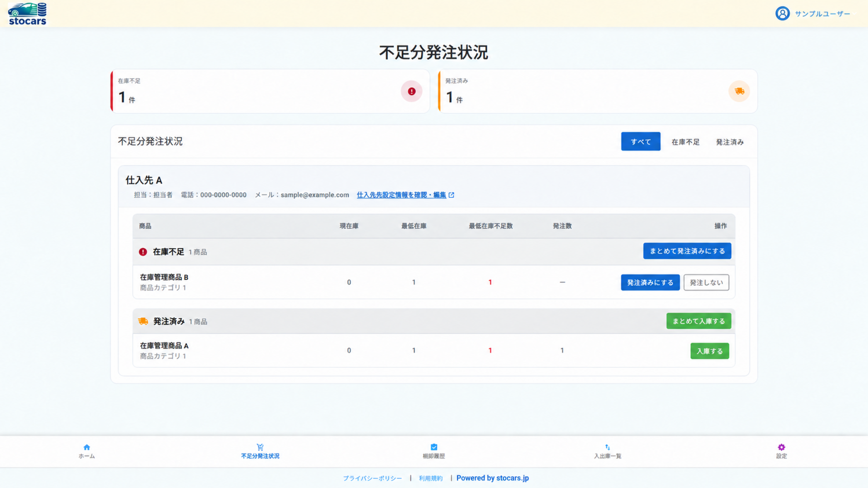Click まとめて入庫する button

698,321
